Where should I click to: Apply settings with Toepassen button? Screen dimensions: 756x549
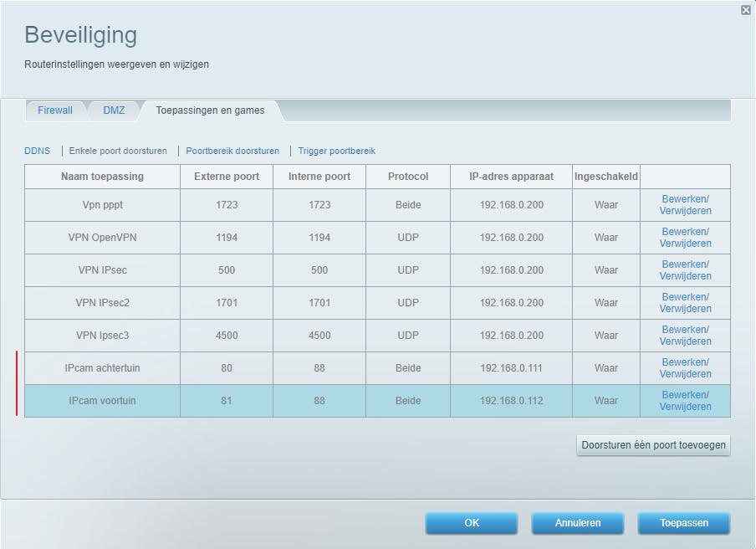point(684,523)
